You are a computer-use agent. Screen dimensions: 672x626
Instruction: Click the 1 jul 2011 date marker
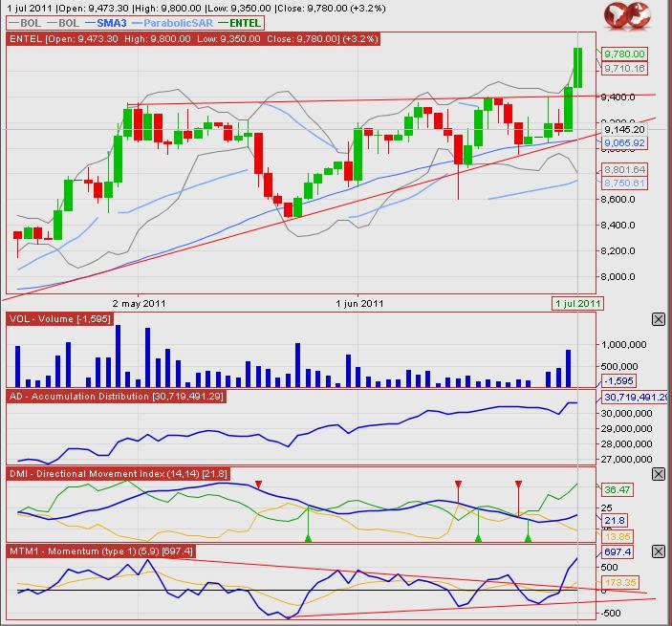(577, 304)
